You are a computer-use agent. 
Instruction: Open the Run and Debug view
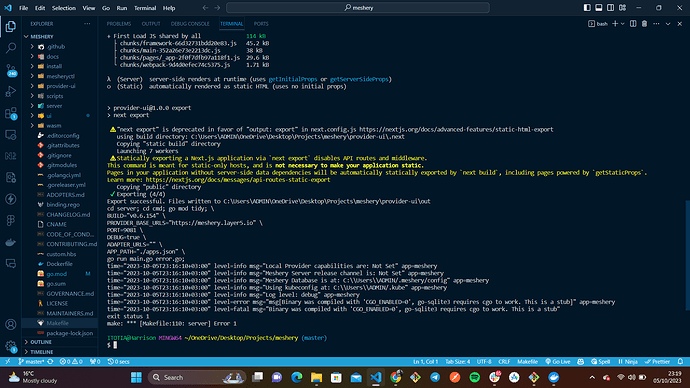point(11,91)
